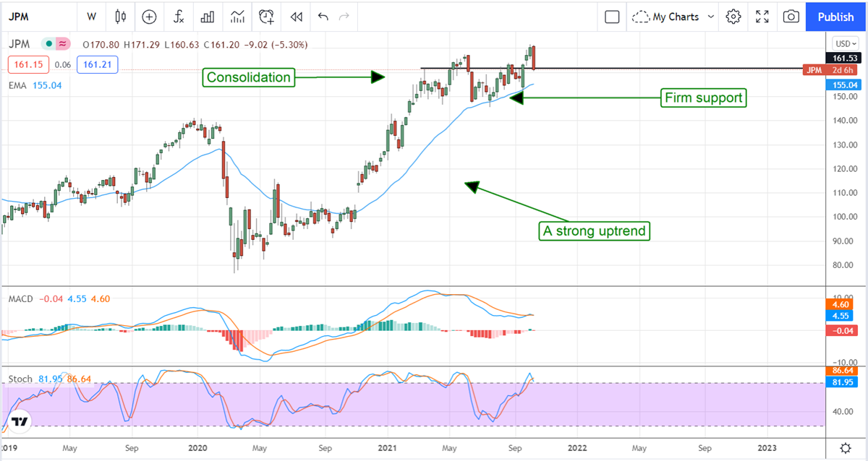Redo the chart action

click(x=344, y=16)
